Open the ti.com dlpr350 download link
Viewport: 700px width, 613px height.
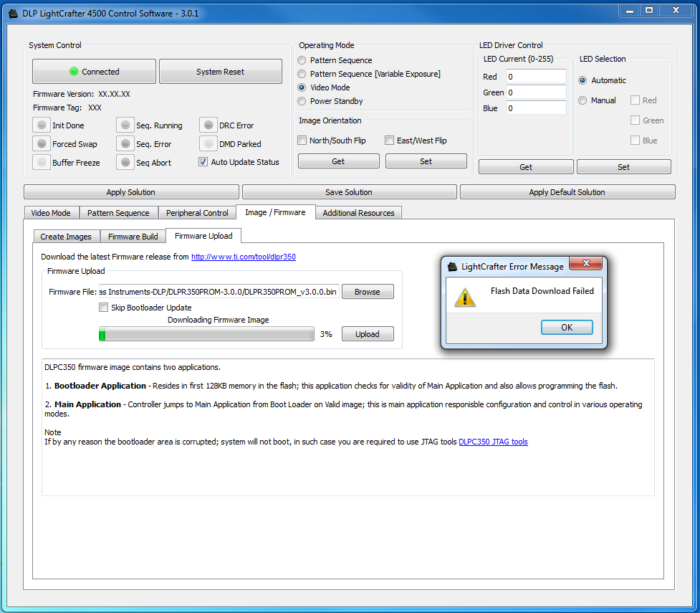click(244, 257)
